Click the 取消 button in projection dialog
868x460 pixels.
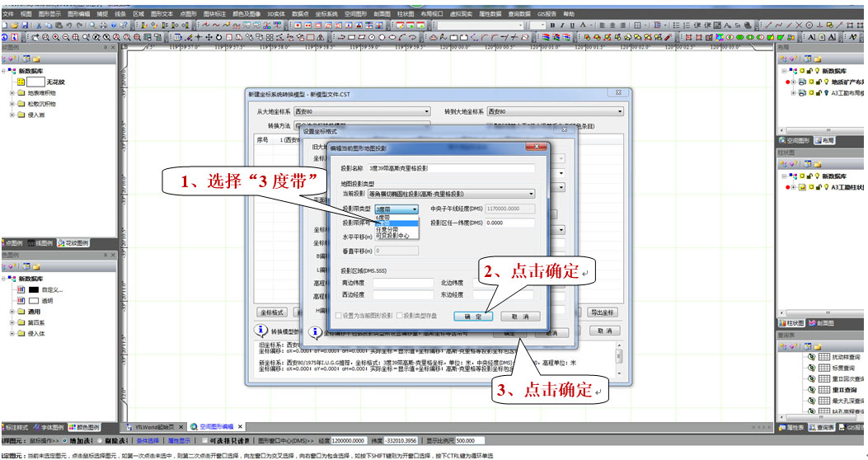(520, 316)
